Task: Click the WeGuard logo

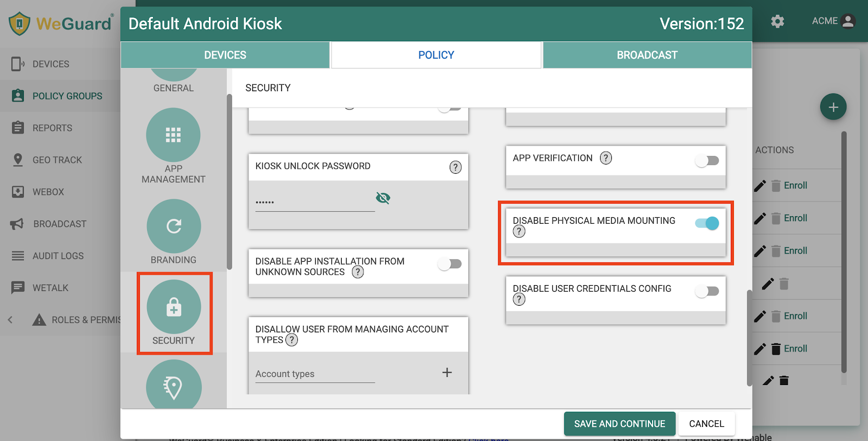Action: (x=61, y=23)
